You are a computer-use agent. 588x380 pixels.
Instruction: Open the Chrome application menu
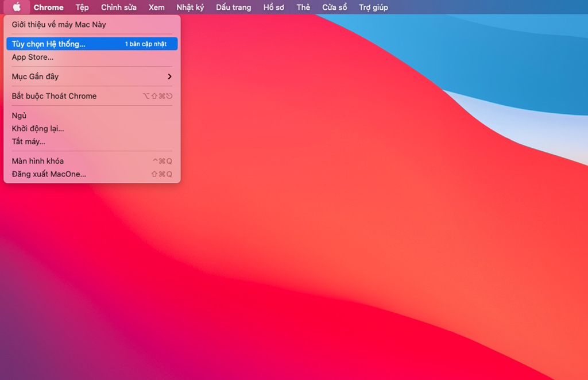pyautogui.click(x=48, y=7)
